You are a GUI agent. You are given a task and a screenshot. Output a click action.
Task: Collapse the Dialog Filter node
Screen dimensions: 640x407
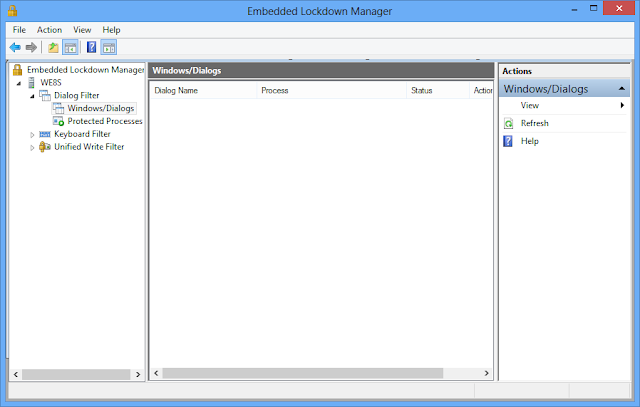(x=32, y=96)
